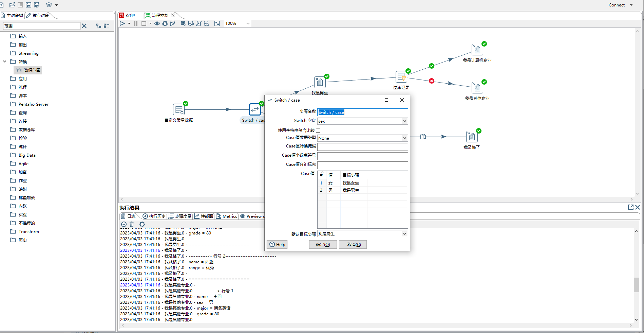This screenshot has height=333, width=644.
Task: Click the 自定义常量数据 step icon
Action: pyautogui.click(x=178, y=110)
